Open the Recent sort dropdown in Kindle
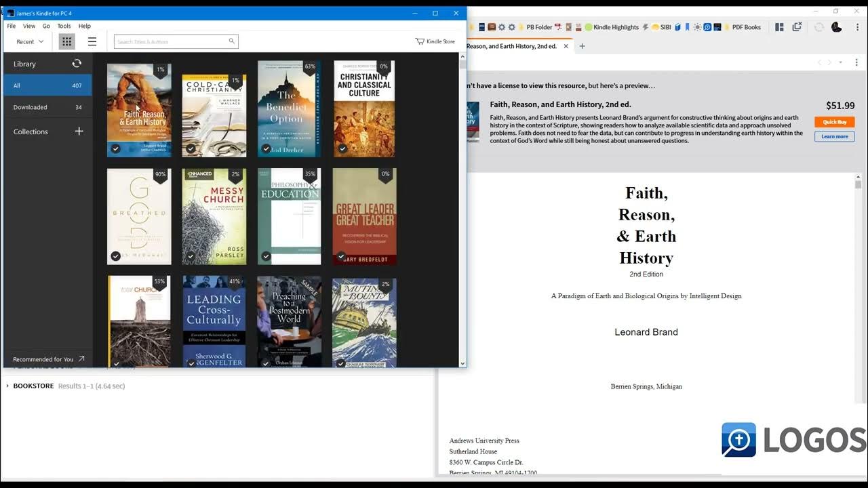Screen dimensions: 868x488 coord(30,41)
